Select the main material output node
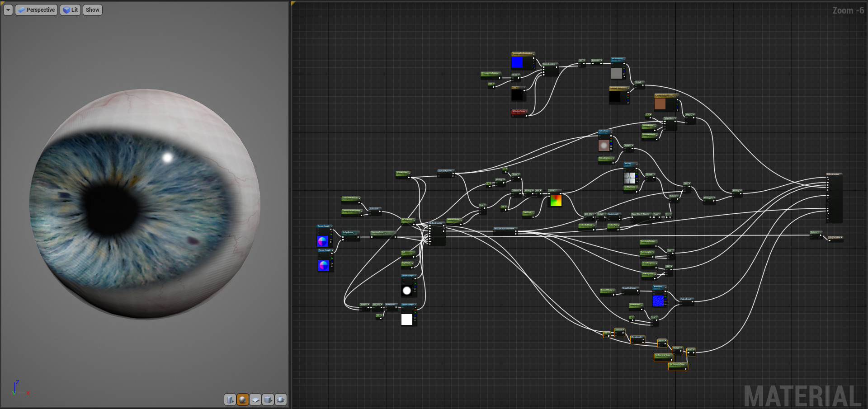 tap(834, 197)
